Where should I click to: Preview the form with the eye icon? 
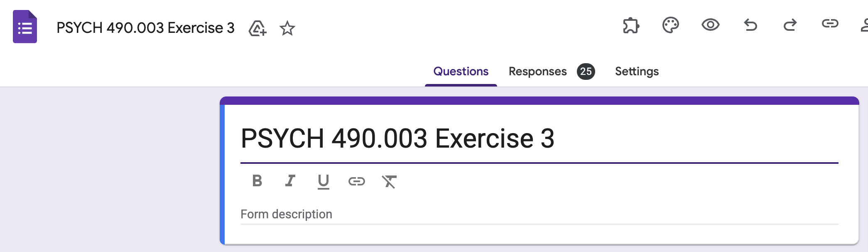click(710, 25)
